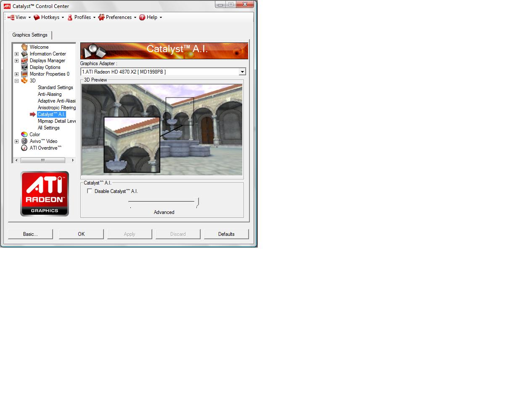Click the Avivo Video reel icon

pyautogui.click(x=24, y=141)
